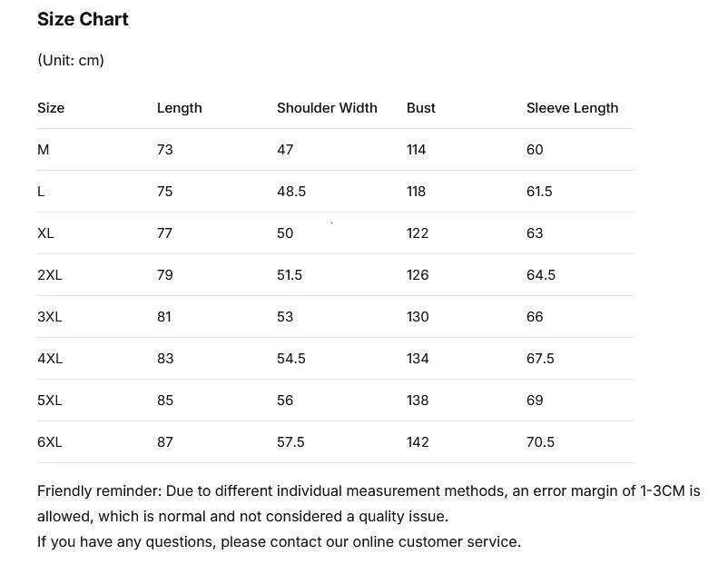Select the XL size row label
This screenshot has height=564, width=728.
(45, 233)
